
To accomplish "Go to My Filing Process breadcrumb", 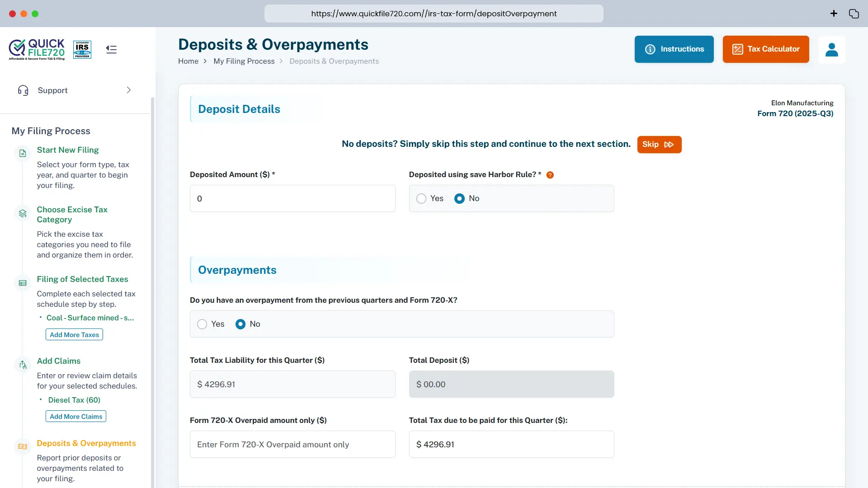I will [x=244, y=61].
